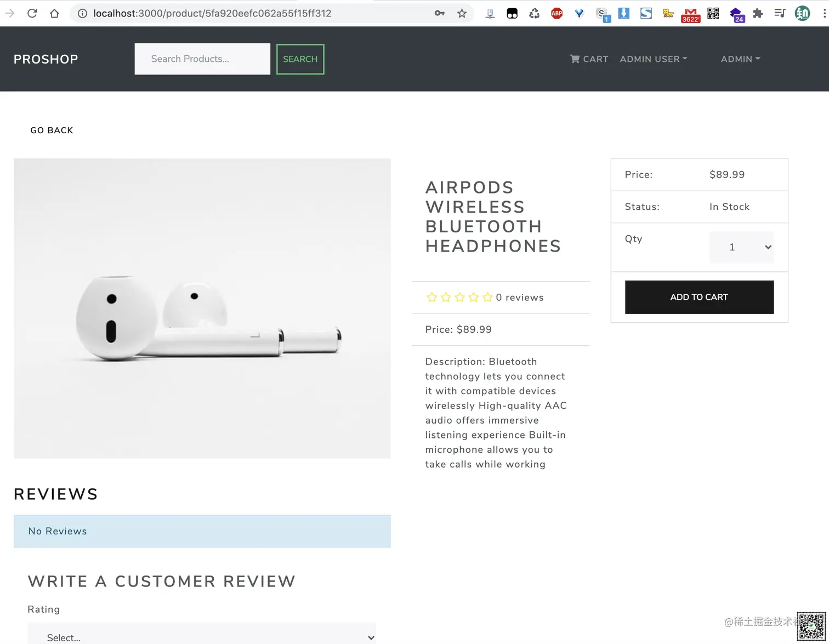Bookmark this page with the star icon

coord(462,13)
